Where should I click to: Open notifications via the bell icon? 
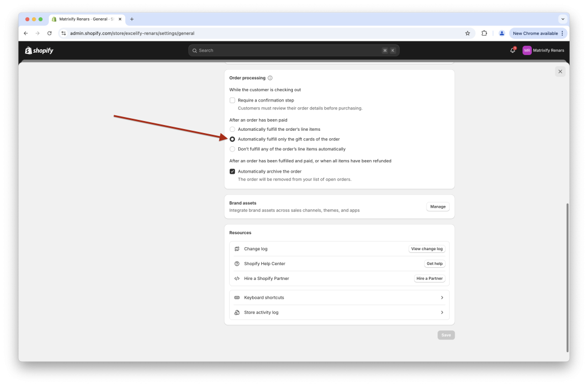(x=513, y=50)
